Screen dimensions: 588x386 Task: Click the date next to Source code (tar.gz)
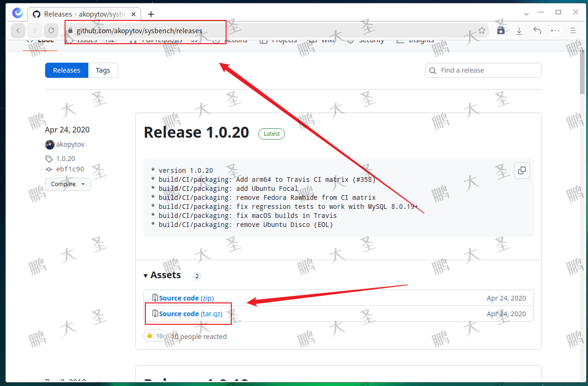tap(506, 314)
